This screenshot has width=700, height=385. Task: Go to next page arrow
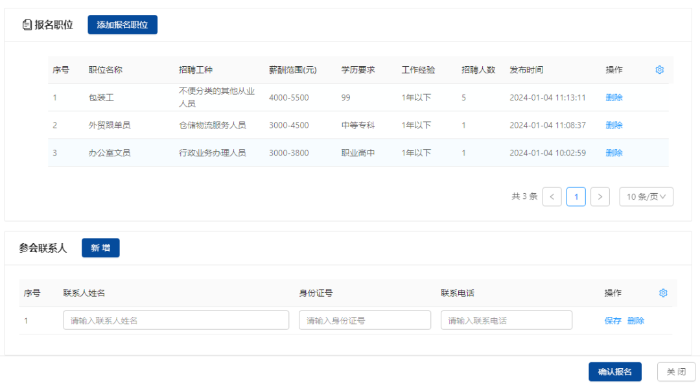point(600,197)
